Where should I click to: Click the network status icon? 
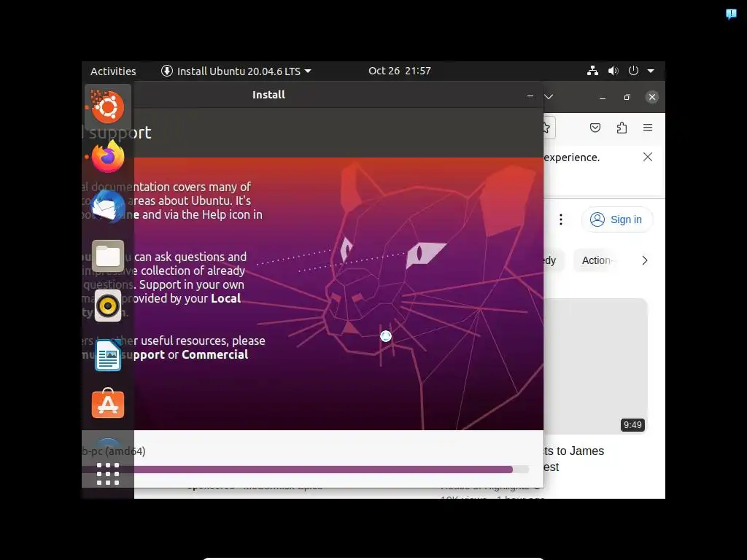(592, 71)
